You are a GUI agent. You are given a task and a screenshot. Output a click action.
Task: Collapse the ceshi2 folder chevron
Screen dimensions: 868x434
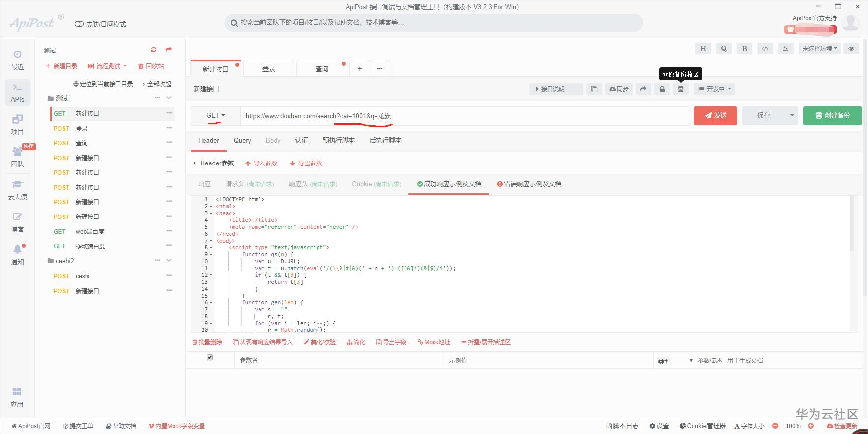pos(169,260)
